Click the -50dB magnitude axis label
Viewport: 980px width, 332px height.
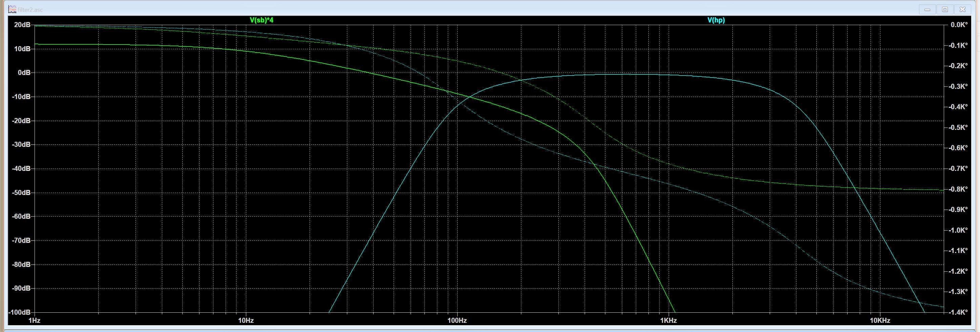pyautogui.click(x=22, y=193)
